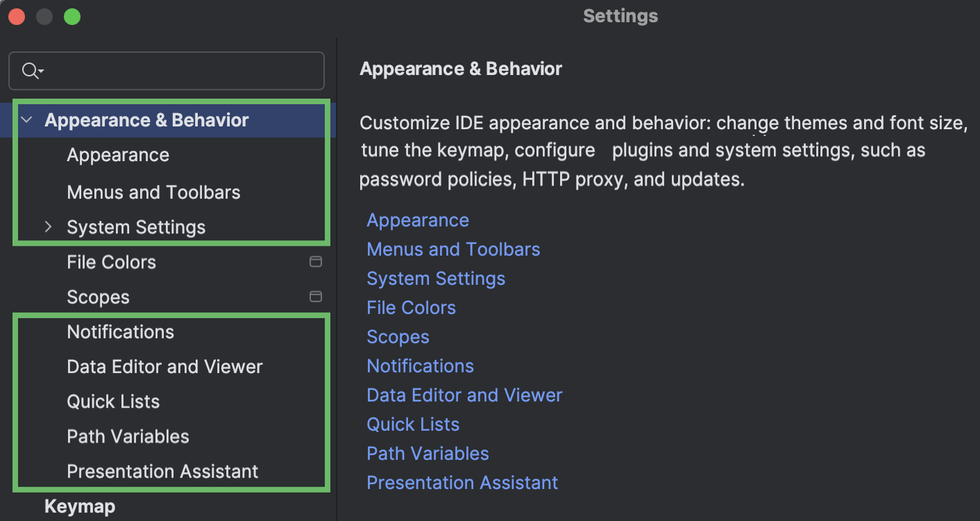Screen dimensions: 980x521
Task: Open the Appearance link
Action: click(417, 220)
